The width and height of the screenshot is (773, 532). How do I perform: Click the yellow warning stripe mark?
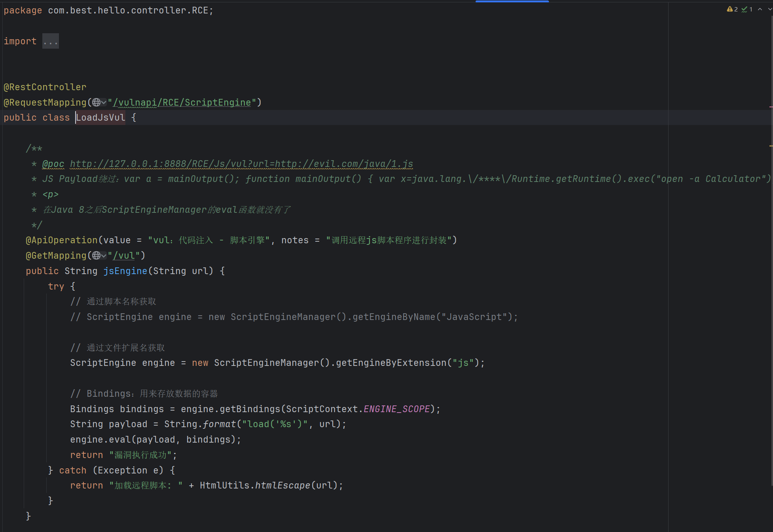tap(771, 146)
